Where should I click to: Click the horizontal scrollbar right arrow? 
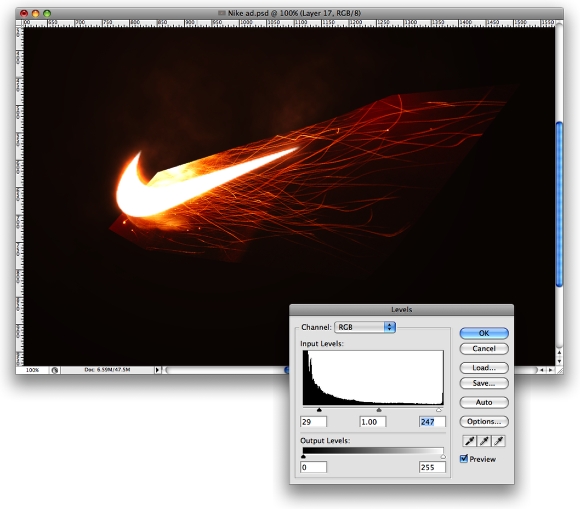[551, 370]
